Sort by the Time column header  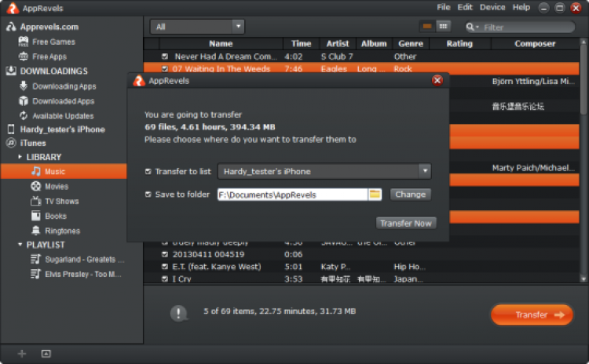tap(302, 43)
